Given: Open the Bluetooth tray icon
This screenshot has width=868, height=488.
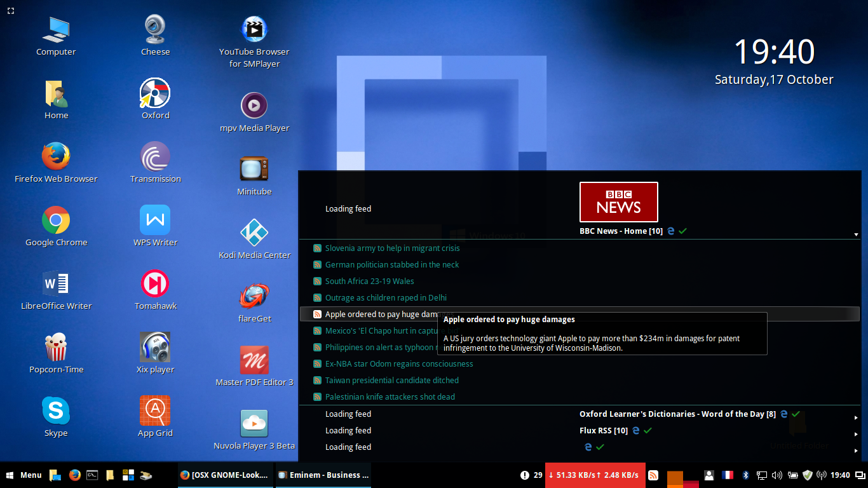Looking at the screenshot, I should [746, 475].
